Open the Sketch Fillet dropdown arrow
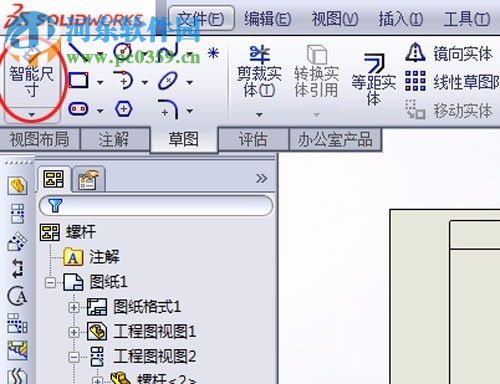This screenshot has height=384, width=500. (x=189, y=111)
